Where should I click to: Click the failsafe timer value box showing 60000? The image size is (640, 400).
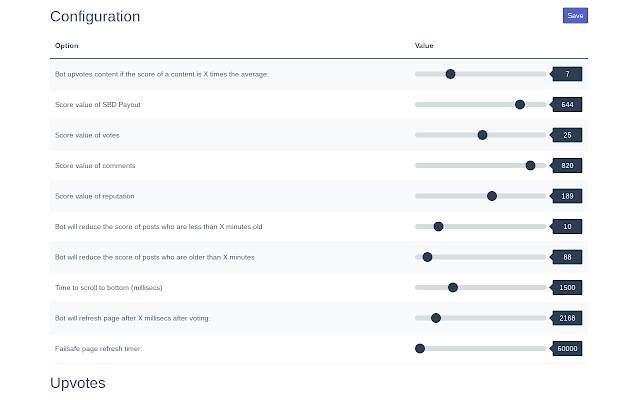point(567,349)
